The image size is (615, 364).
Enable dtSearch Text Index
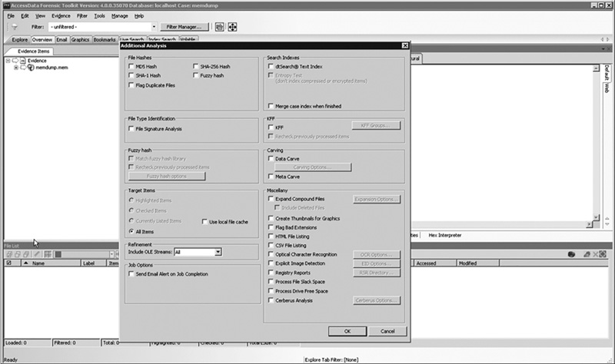pyautogui.click(x=271, y=66)
